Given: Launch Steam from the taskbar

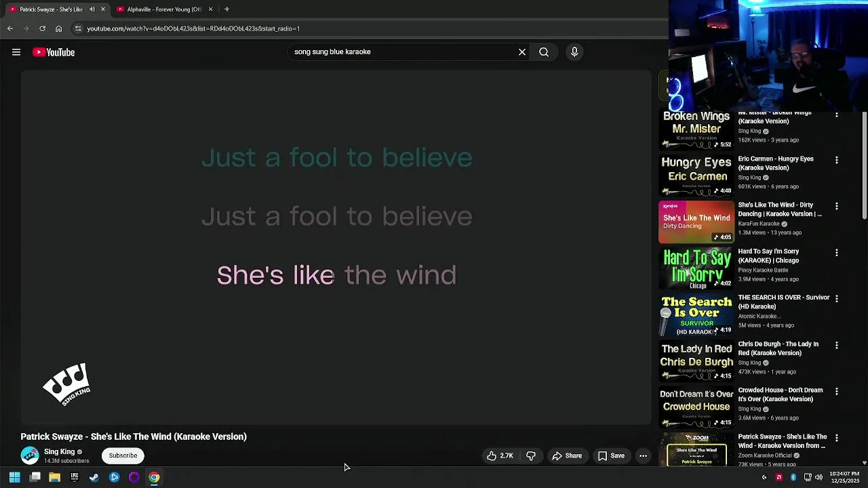Looking at the screenshot, I should click(94, 477).
